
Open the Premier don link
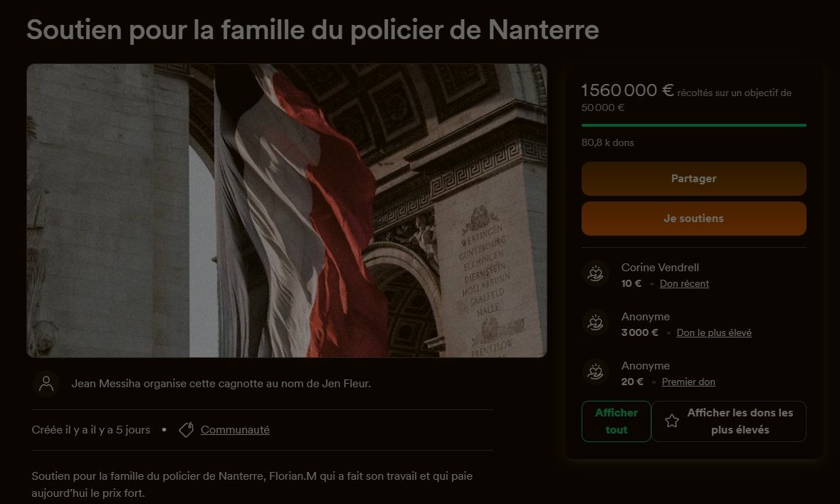688,382
